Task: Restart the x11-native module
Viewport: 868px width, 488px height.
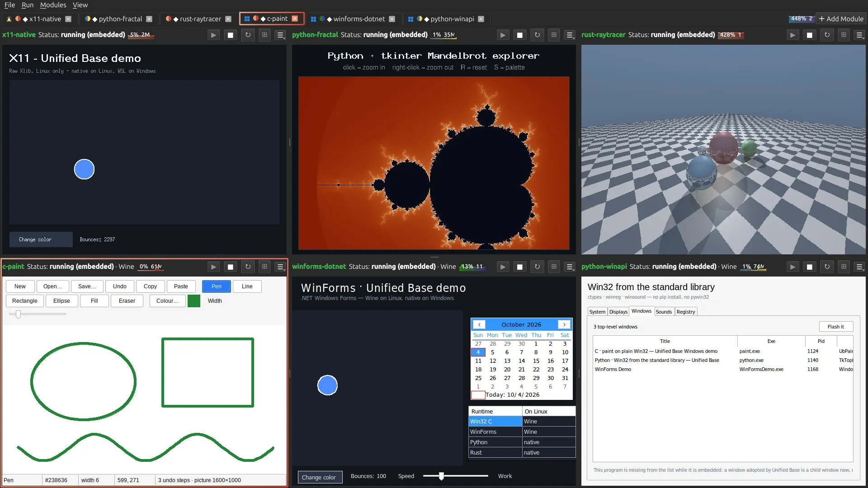Action: coord(248,35)
